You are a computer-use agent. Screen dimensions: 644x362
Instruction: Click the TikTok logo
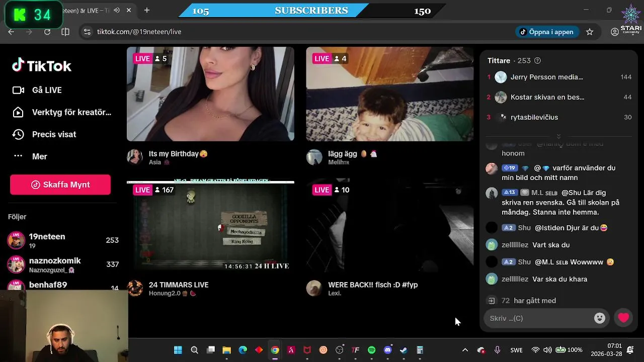pos(42,66)
